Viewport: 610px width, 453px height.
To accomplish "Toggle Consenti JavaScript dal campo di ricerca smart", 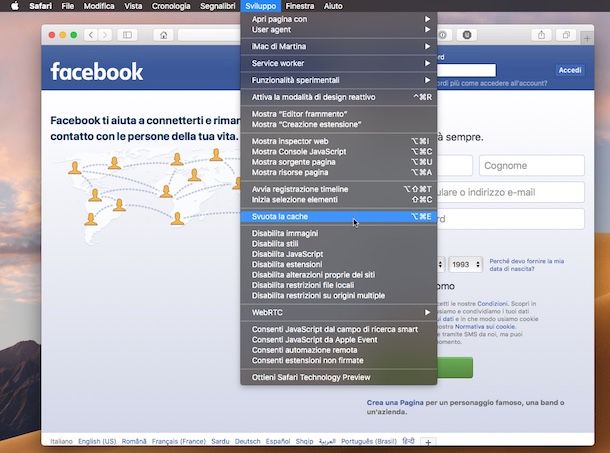I will pyautogui.click(x=339, y=329).
